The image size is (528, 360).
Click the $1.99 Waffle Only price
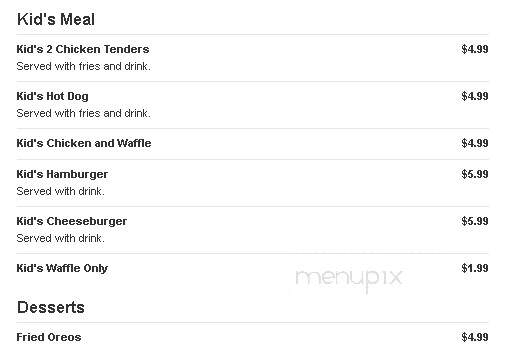click(x=475, y=268)
